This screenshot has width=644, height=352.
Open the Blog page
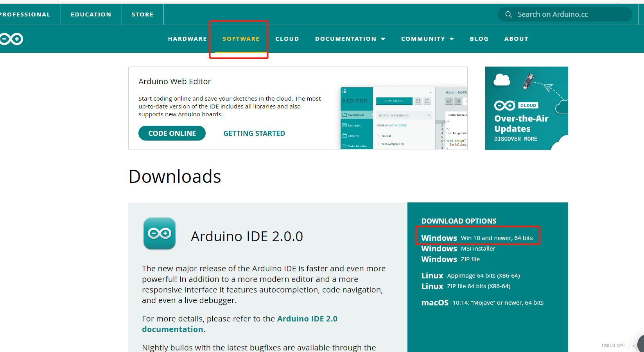[479, 39]
